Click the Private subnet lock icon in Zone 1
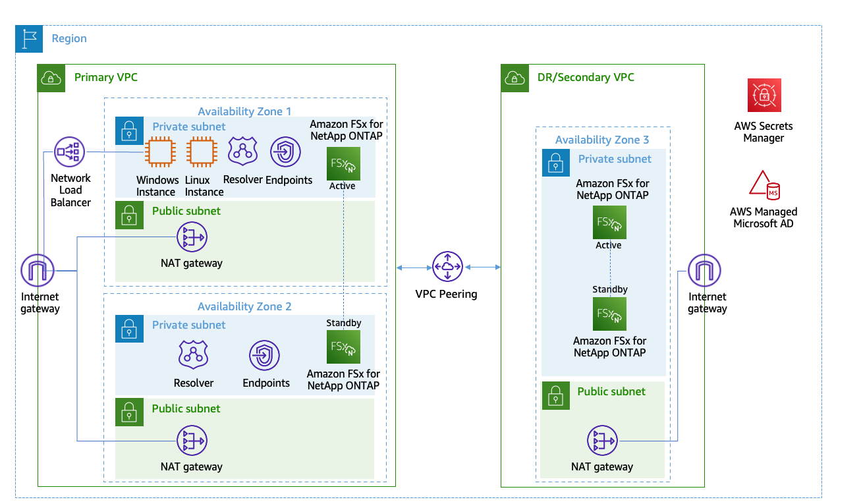 pyautogui.click(x=129, y=130)
